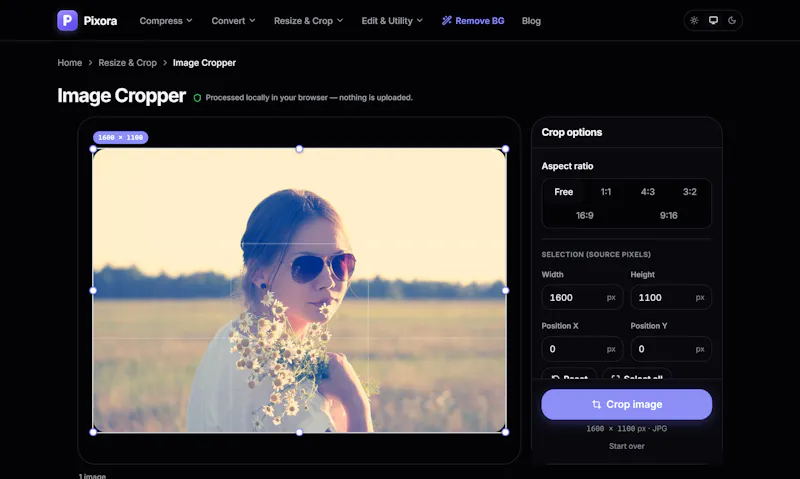This screenshot has width=800, height=479.
Task: Click the Pixora logo icon
Action: 67,20
